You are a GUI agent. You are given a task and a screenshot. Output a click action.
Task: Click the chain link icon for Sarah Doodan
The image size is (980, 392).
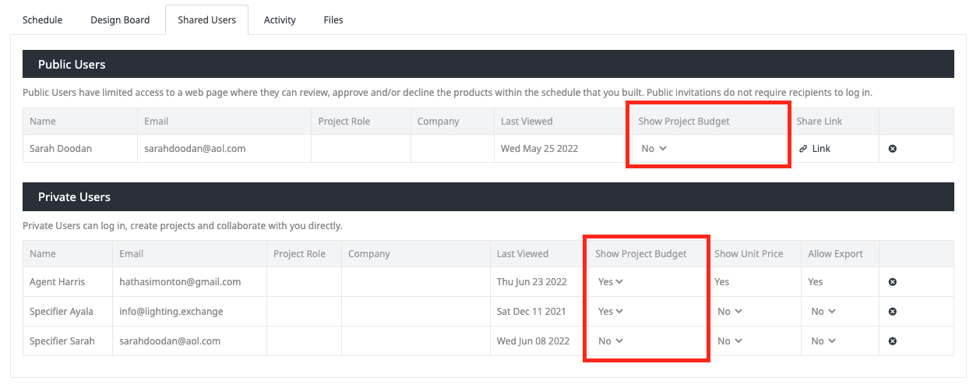(802, 149)
